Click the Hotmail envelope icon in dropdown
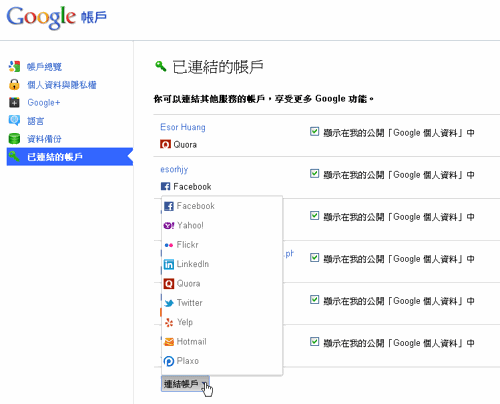 click(x=169, y=342)
